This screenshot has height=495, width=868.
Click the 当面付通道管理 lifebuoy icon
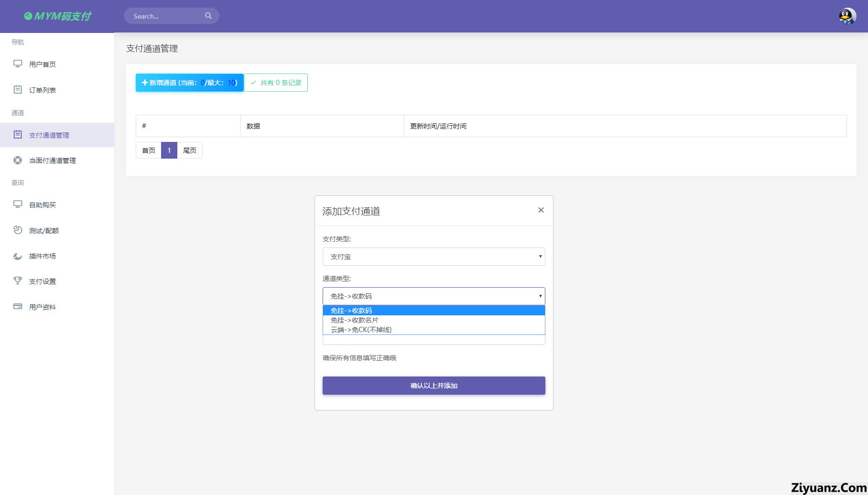pos(18,160)
